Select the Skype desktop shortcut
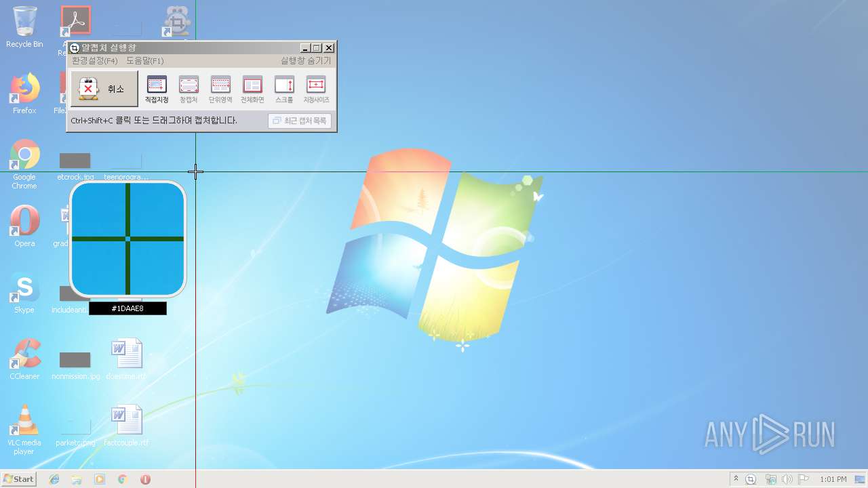Viewport: 868px width, 488px height. (24, 293)
